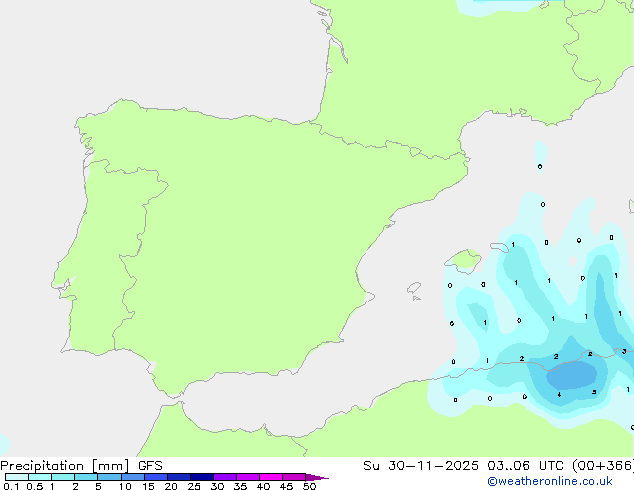Click the '0.1' legend scale label
634x490 pixels.
point(11,486)
